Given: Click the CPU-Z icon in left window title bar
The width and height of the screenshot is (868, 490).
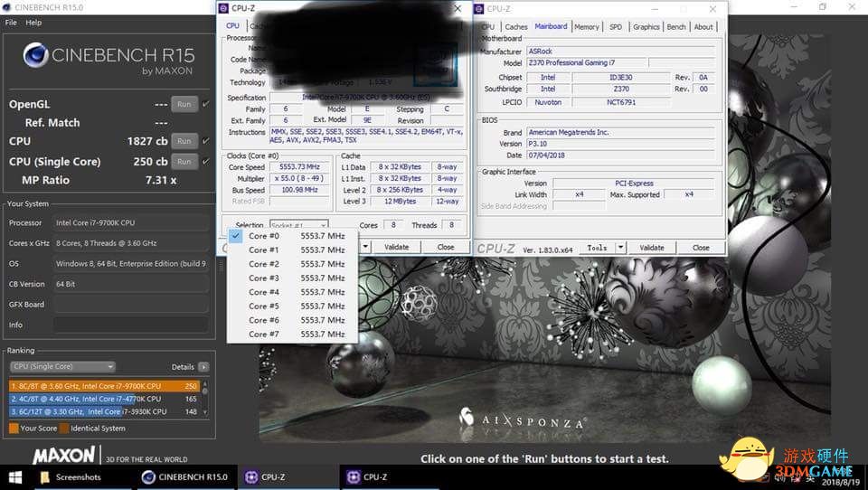Looking at the screenshot, I should coord(223,8).
